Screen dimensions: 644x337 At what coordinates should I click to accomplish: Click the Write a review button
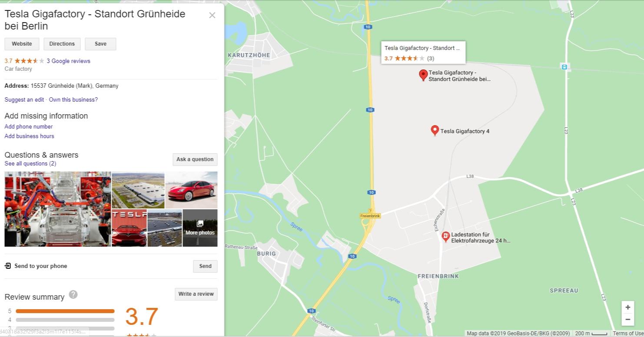tap(196, 294)
